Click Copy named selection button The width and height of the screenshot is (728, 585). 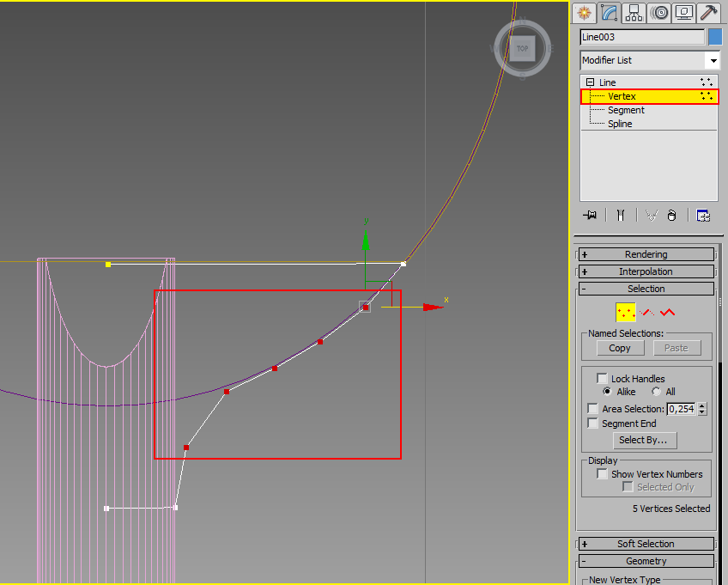[x=620, y=348]
